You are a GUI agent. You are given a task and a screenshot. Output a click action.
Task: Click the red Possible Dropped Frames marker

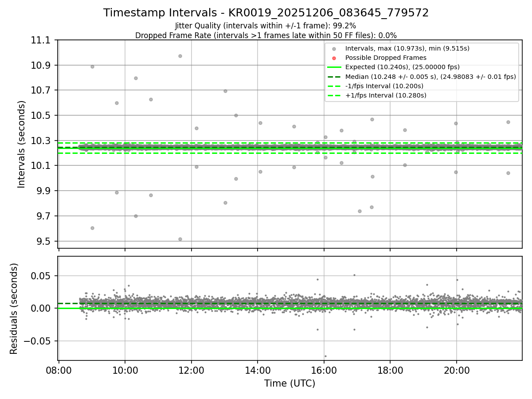(x=334, y=58)
